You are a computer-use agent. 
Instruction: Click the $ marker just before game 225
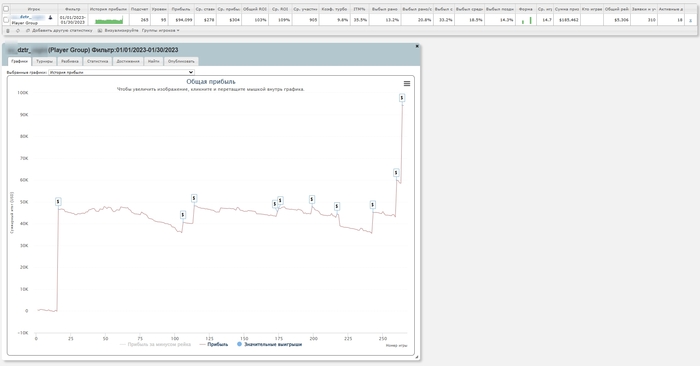tap(337, 206)
